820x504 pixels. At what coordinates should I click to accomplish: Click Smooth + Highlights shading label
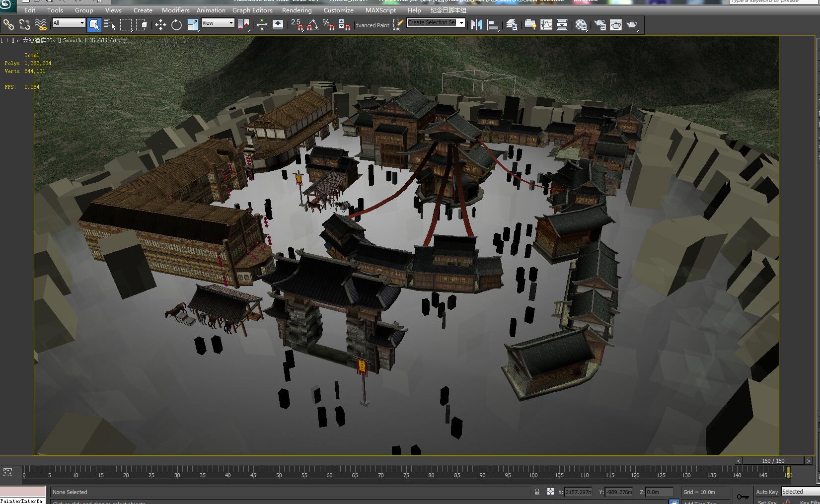click(x=91, y=40)
